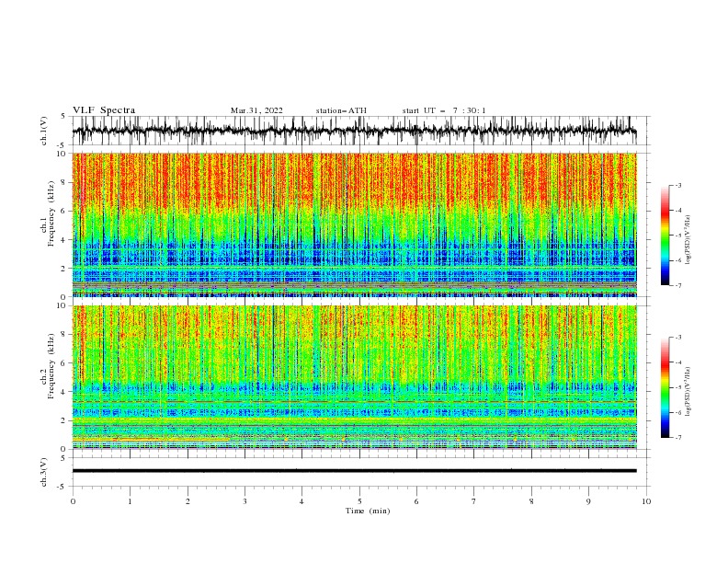The image size is (728, 563).
Task: Click the time axis tick label '2'
Action: [x=188, y=501]
